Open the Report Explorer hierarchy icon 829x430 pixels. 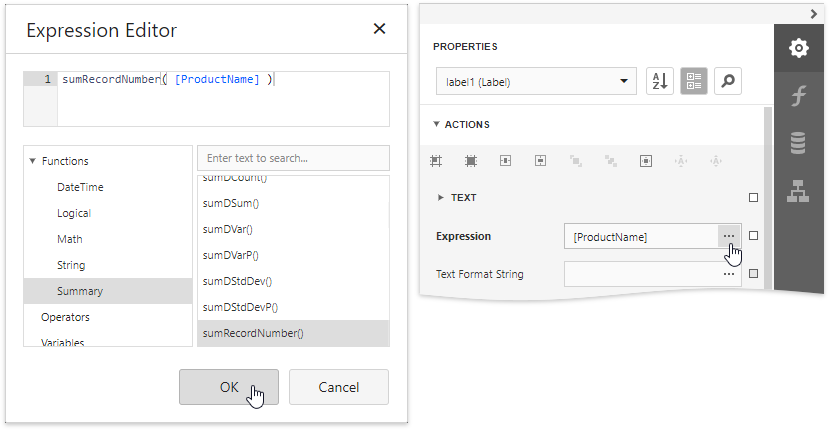798,191
